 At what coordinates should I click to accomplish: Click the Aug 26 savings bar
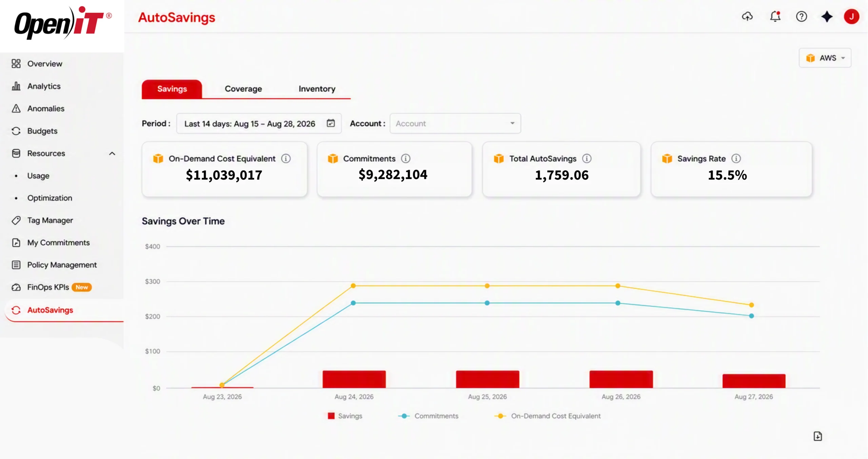coord(621,379)
